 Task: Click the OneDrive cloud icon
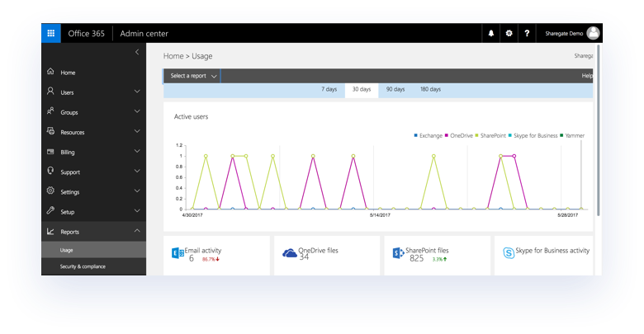(x=290, y=253)
